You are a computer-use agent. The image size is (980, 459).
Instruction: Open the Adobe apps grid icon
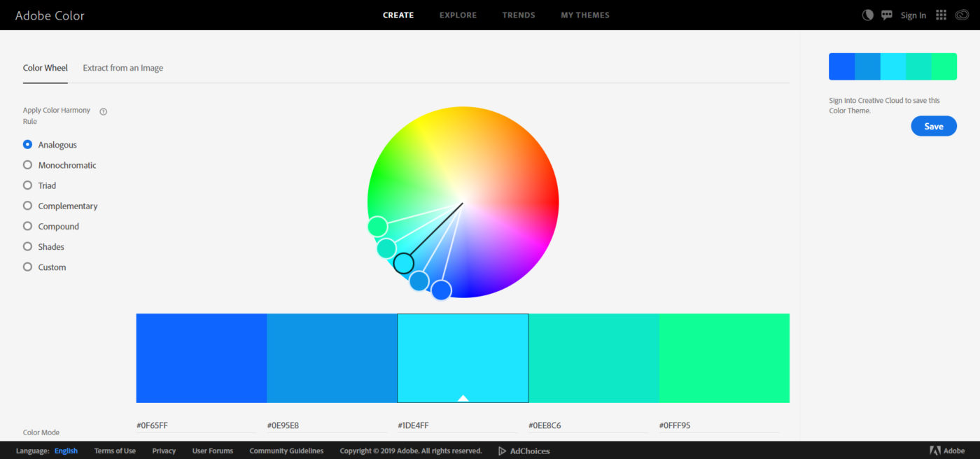941,14
